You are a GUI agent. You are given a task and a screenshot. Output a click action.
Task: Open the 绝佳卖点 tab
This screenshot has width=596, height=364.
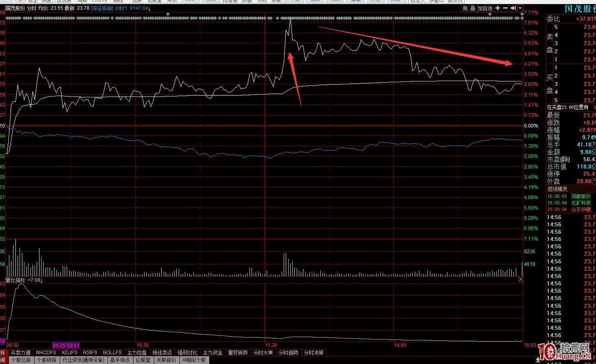[162, 353]
